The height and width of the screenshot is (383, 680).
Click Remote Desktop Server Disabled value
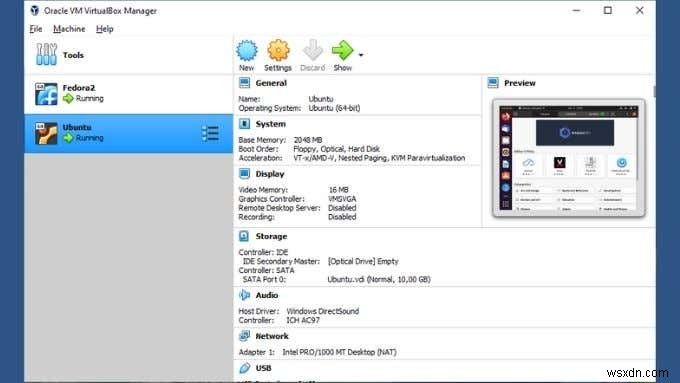coord(342,208)
